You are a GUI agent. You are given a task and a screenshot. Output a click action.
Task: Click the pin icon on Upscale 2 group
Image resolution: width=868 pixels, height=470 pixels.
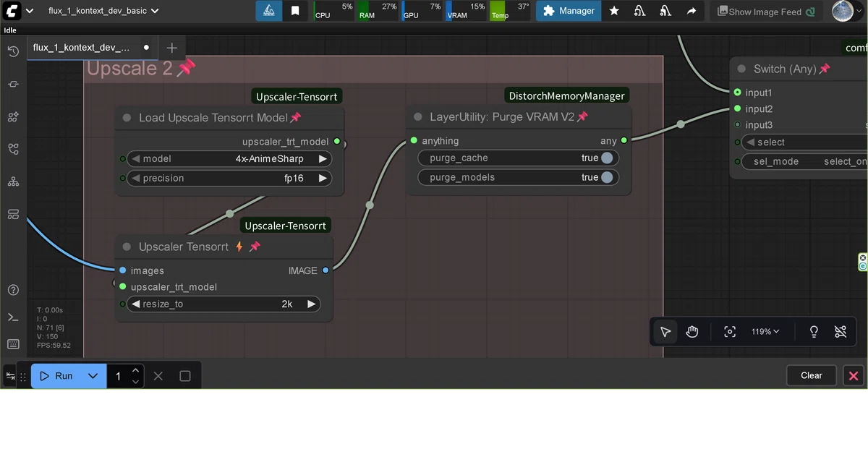[x=187, y=68]
